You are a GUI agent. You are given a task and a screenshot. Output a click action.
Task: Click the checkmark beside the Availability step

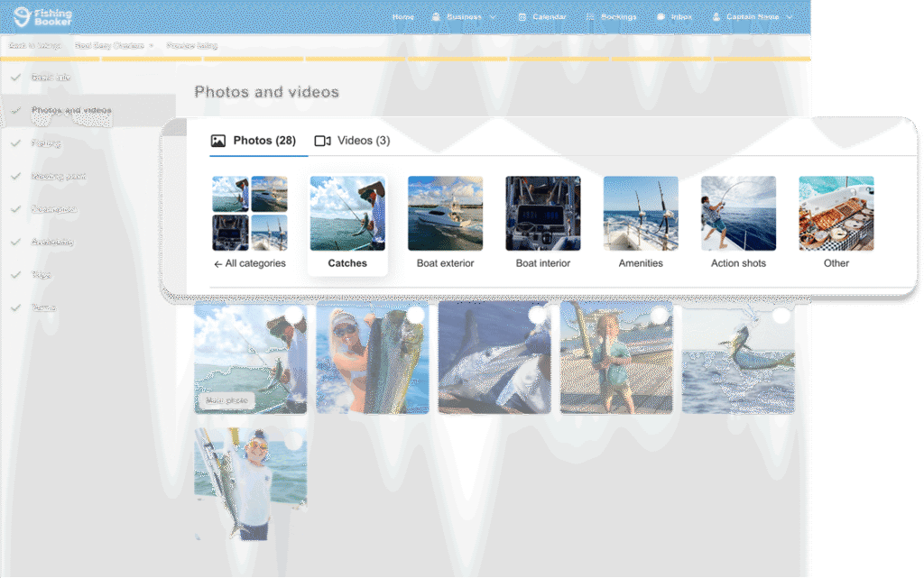coord(15,242)
